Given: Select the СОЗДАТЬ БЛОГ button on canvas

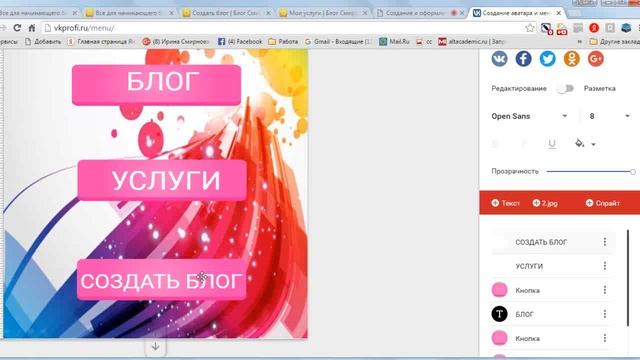Looking at the screenshot, I should pyautogui.click(x=162, y=280).
